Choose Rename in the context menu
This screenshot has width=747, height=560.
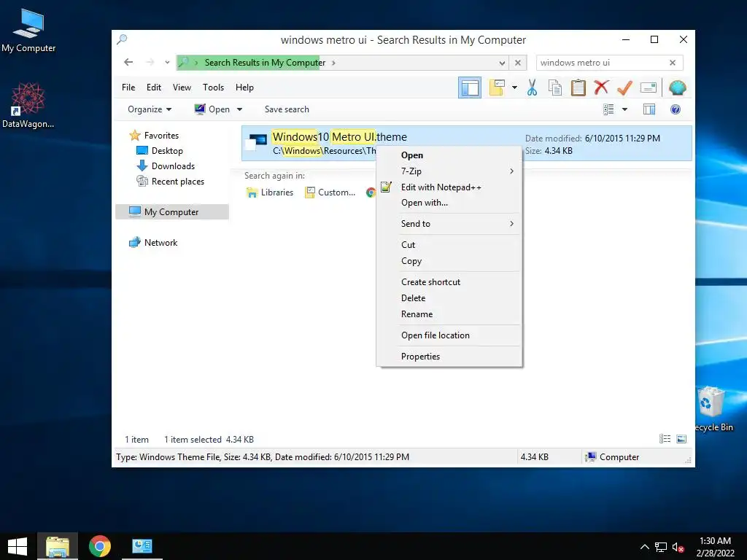pyautogui.click(x=449, y=314)
